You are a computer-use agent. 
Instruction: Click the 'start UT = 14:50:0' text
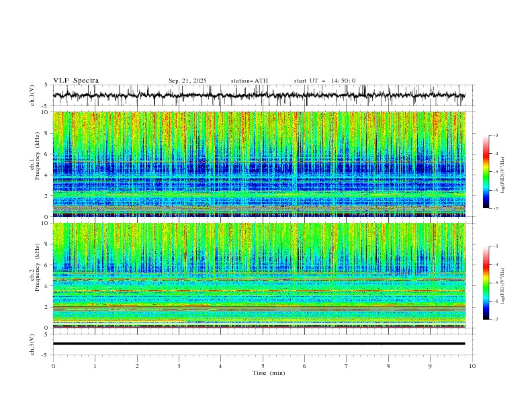pyautogui.click(x=324, y=81)
